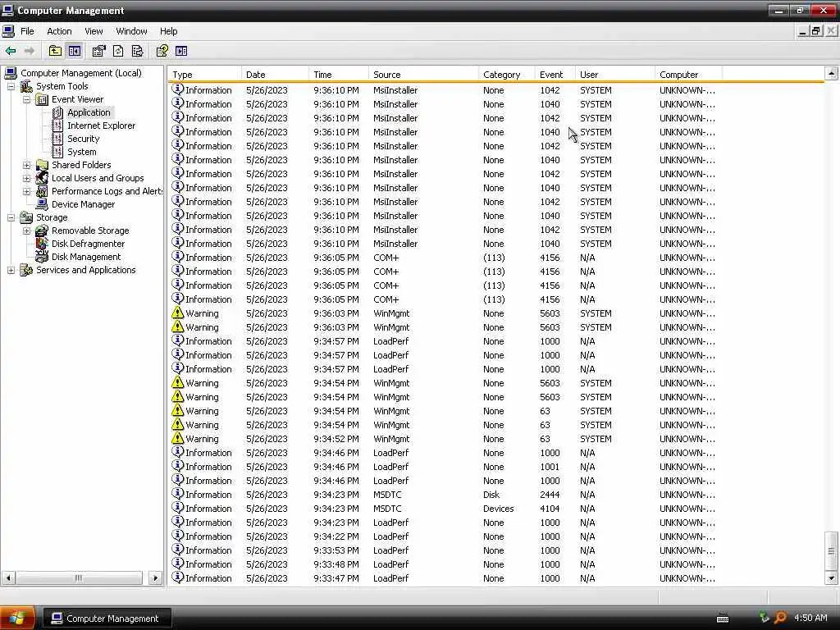840x630 pixels.
Task: Click the warning icon of 9:34:52 PM WinMgmt event
Action: coord(177,438)
